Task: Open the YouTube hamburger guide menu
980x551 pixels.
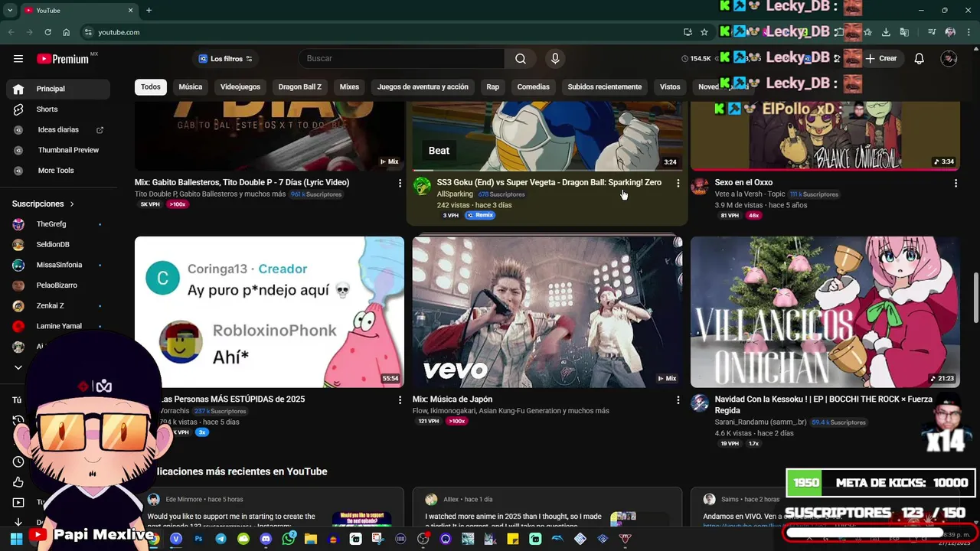Action: click(x=18, y=59)
